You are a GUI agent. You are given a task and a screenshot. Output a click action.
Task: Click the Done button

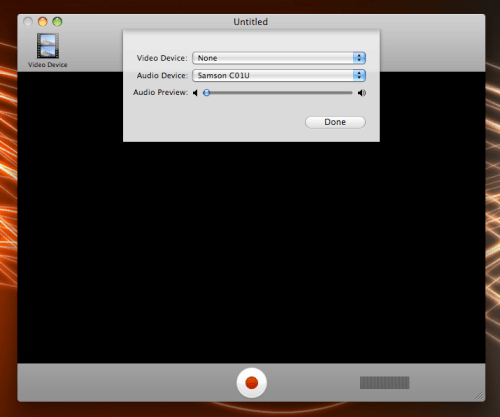tap(335, 122)
